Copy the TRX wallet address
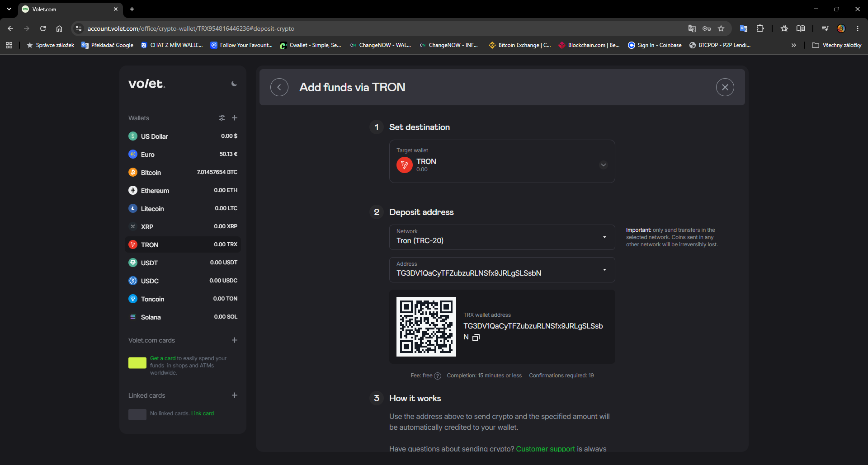The image size is (868, 465). (476, 338)
